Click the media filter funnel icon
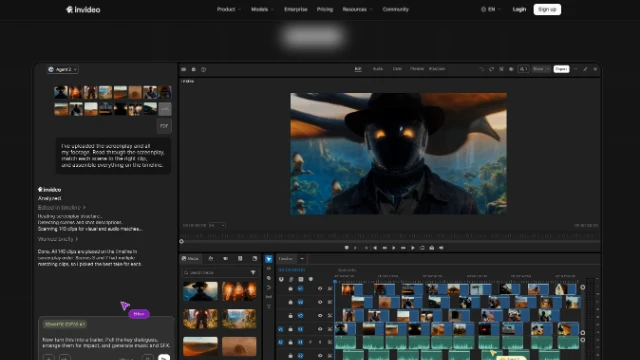Image resolution: width=640 pixels, height=360 pixels. pos(253,272)
